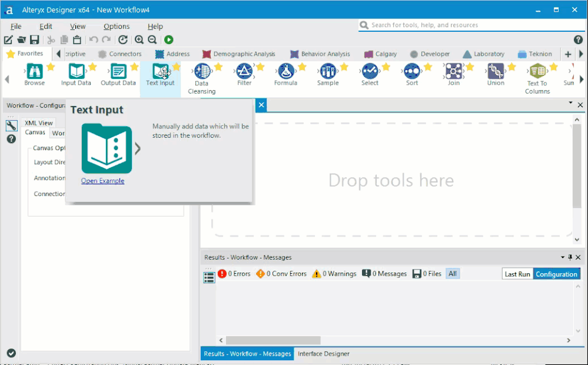Viewport: 588px width, 365px height.
Task: Select the Join tool
Action: 454,71
